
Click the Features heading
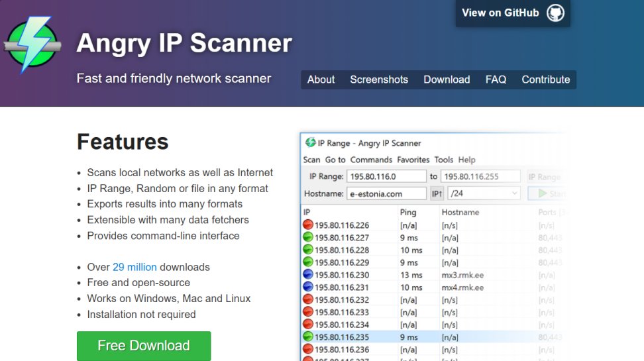[x=123, y=142]
